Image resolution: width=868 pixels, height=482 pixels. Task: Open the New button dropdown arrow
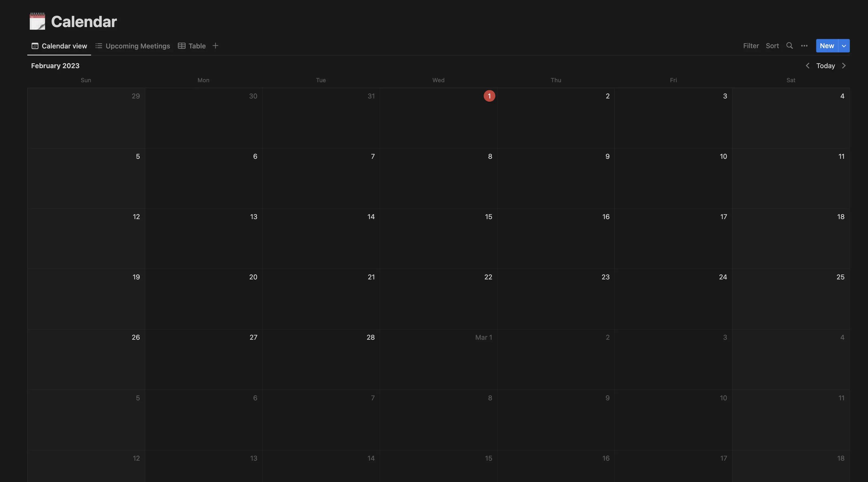844,46
